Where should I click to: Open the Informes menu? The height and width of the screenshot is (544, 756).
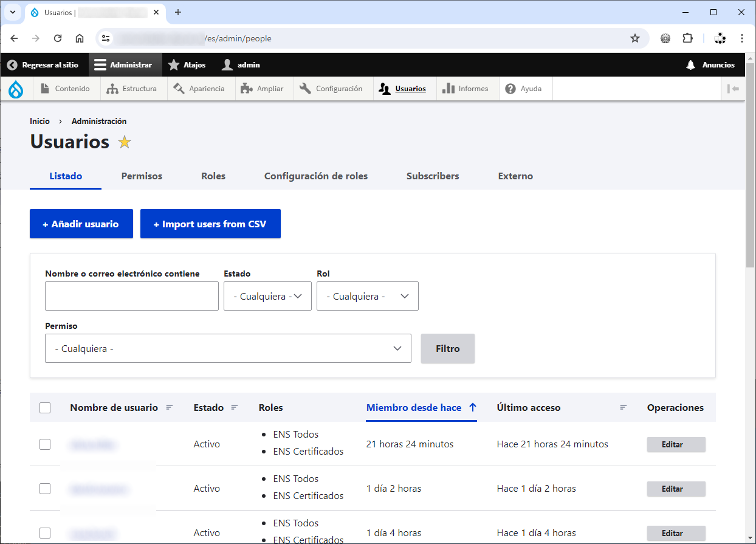click(467, 89)
